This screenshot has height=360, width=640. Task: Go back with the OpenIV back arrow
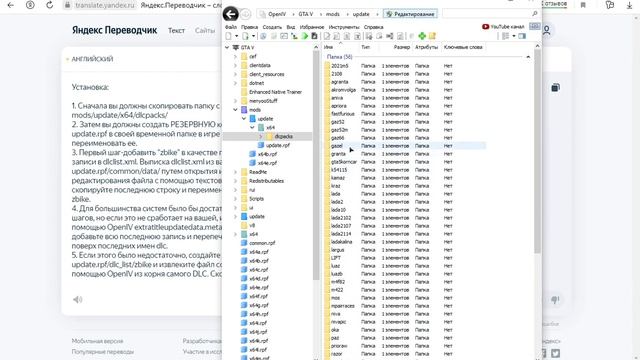[x=231, y=14]
